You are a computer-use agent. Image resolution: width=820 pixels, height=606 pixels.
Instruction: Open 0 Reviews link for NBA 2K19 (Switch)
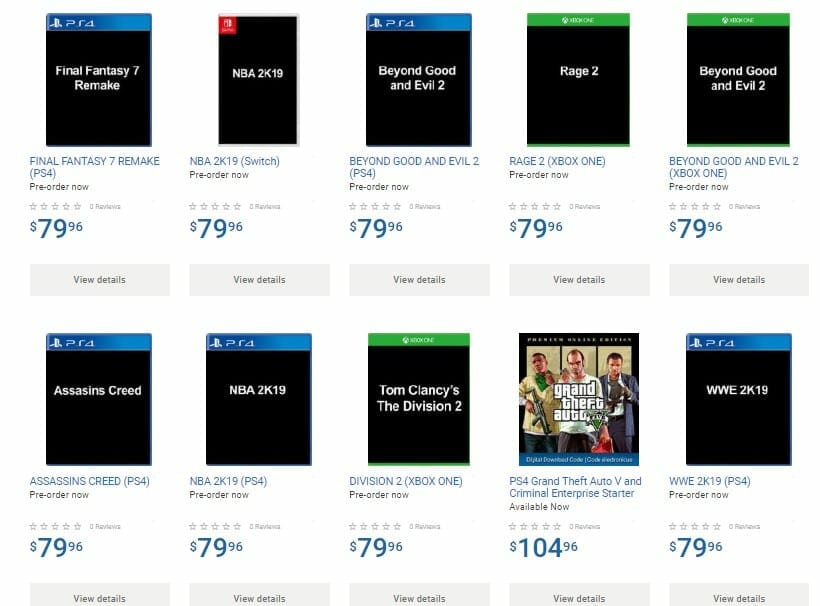pyautogui.click(x=265, y=206)
